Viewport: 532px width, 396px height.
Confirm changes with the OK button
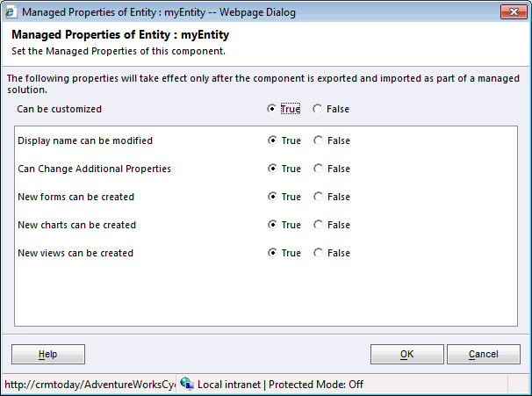tap(406, 354)
